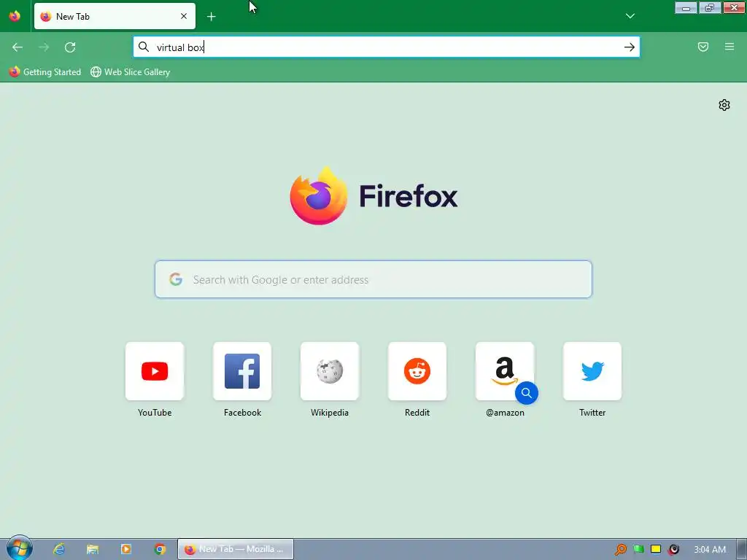Click the Twitter label text
The height and width of the screenshot is (560, 747).
coord(592,413)
